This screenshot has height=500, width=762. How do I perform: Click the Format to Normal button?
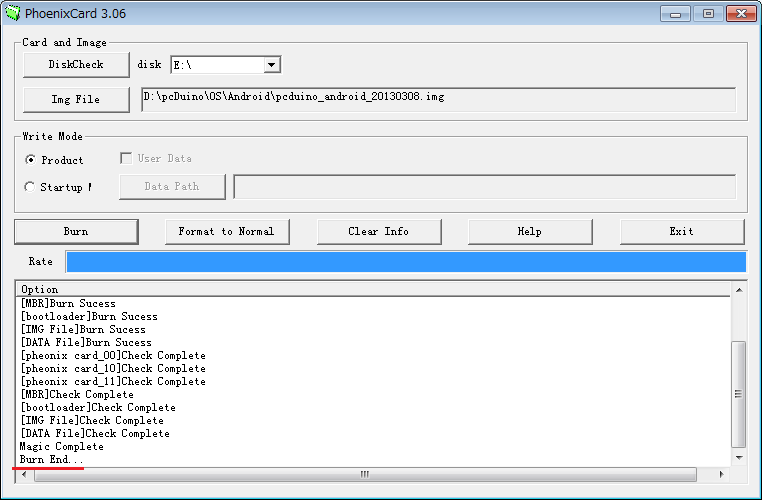point(227,232)
